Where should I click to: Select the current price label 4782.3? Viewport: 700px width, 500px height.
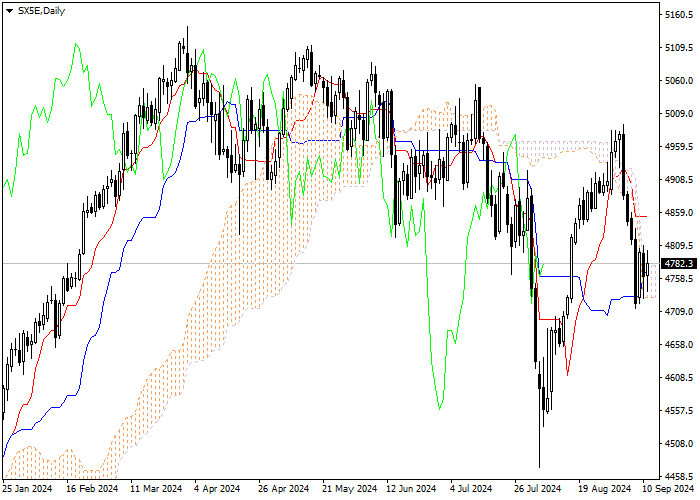[679, 263]
